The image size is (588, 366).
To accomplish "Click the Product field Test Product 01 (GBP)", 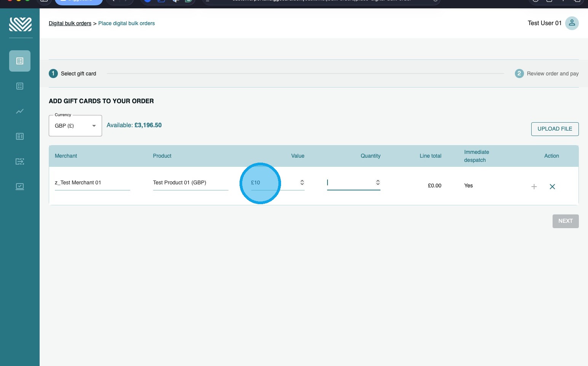I will 190,183.
